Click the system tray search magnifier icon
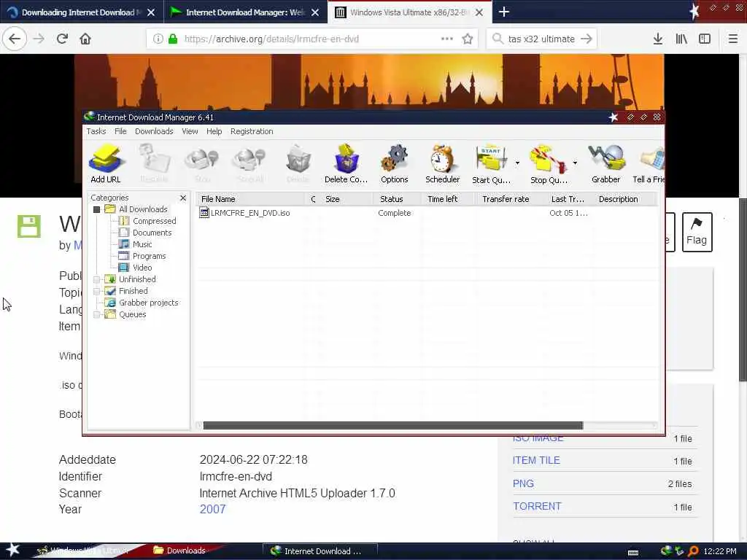This screenshot has width=747, height=560. point(693,551)
